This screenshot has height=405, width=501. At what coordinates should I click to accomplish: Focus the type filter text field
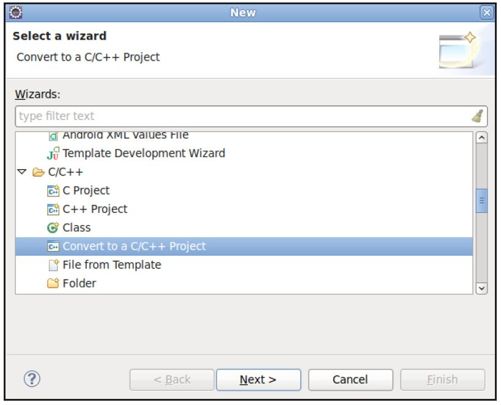tap(243, 116)
